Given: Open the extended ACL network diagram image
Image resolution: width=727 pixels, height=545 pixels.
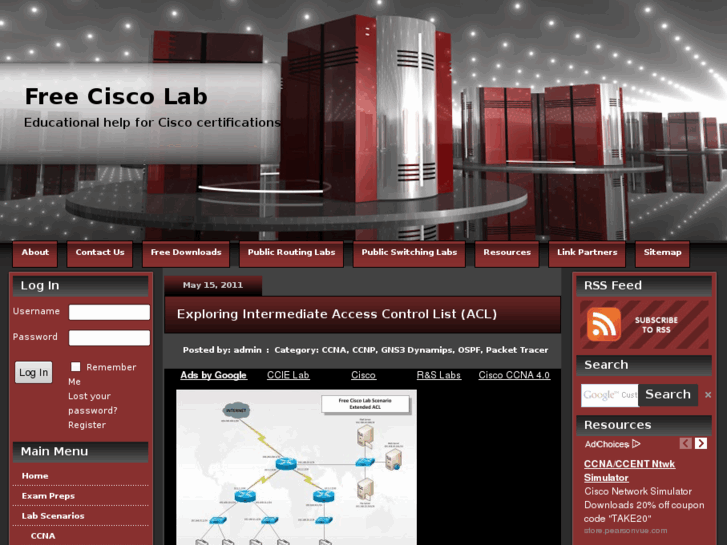Looking at the screenshot, I should pos(296,468).
